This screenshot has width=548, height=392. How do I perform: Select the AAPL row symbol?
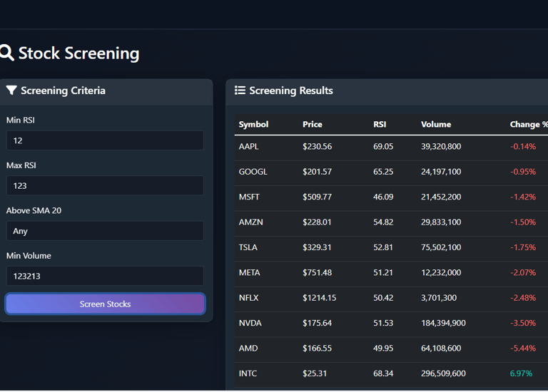[x=249, y=147]
